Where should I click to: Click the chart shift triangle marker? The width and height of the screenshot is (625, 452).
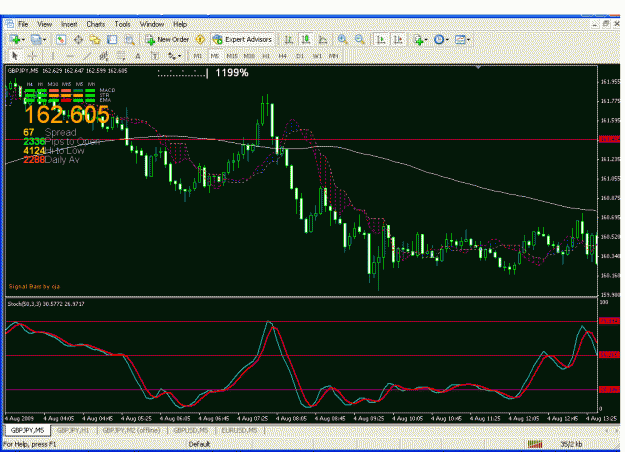(x=478, y=67)
